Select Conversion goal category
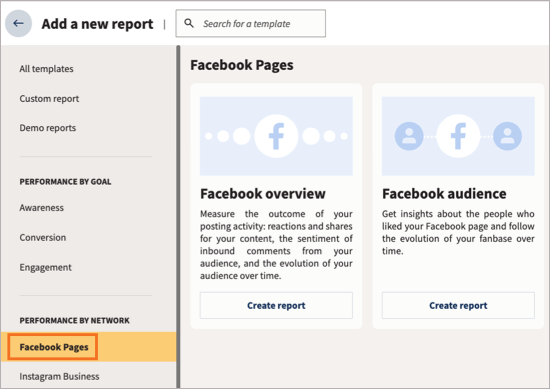550x389 pixels. click(42, 237)
